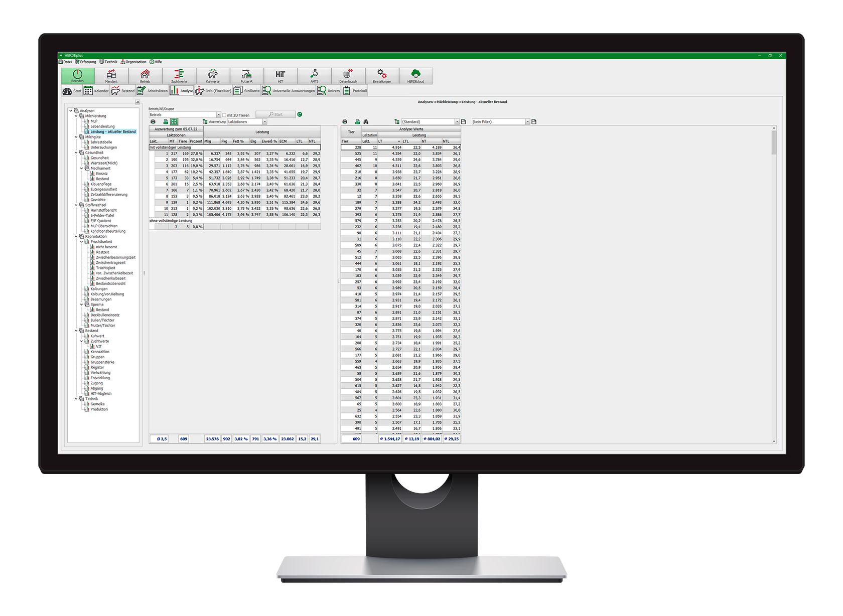
Task: Collapse the Milchleistung tree node
Action: pos(76,116)
